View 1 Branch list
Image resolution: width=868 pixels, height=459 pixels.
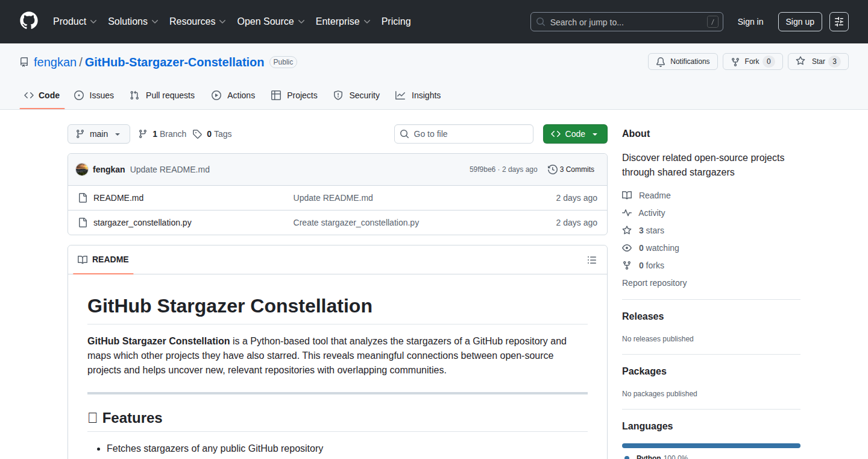[x=162, y=134]
